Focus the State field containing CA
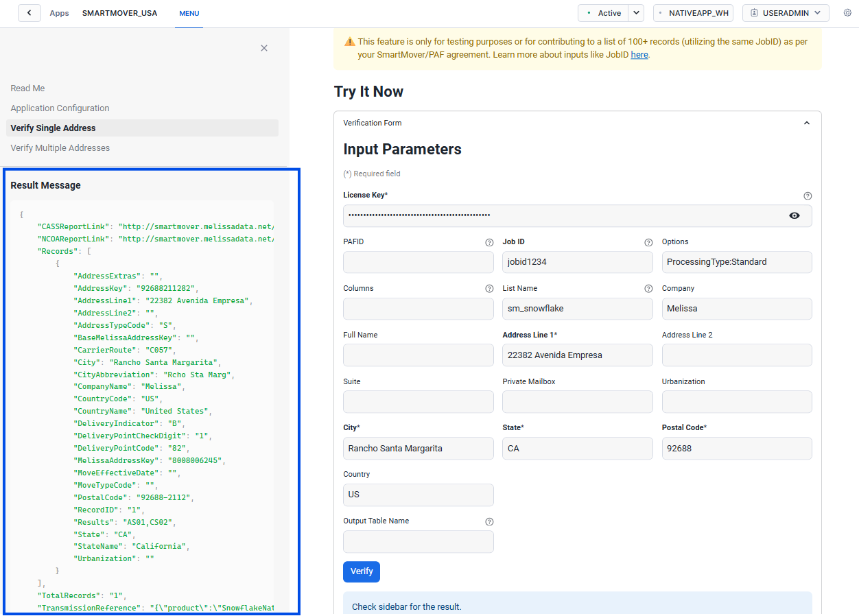 [578, 449]
